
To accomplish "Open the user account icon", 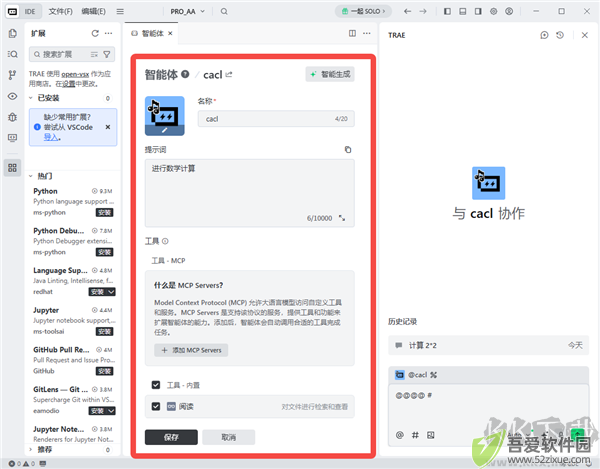I will pyautogui.click(x=509, y=11).
